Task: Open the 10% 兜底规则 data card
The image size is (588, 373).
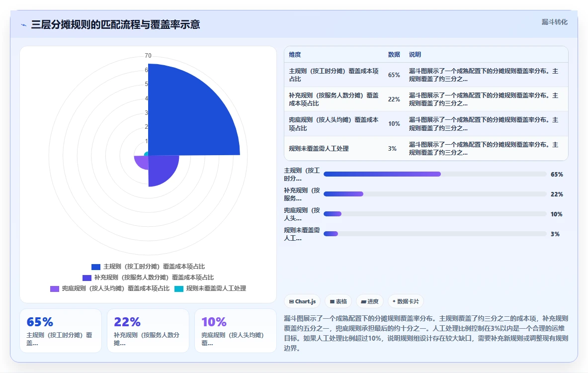Action: pos(236,331)
